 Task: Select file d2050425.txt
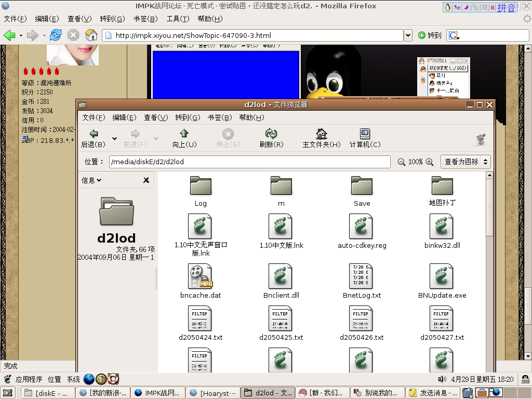tap(281, 323)
